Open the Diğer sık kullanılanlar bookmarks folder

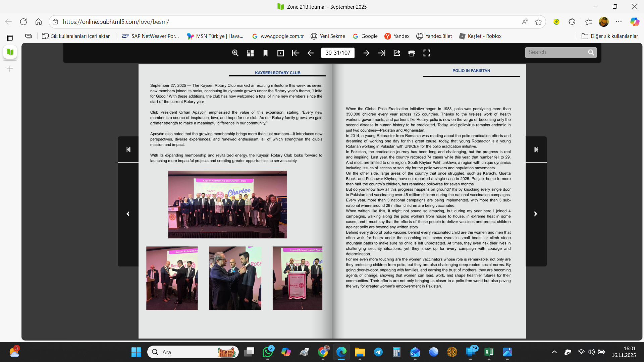(610, 36)
